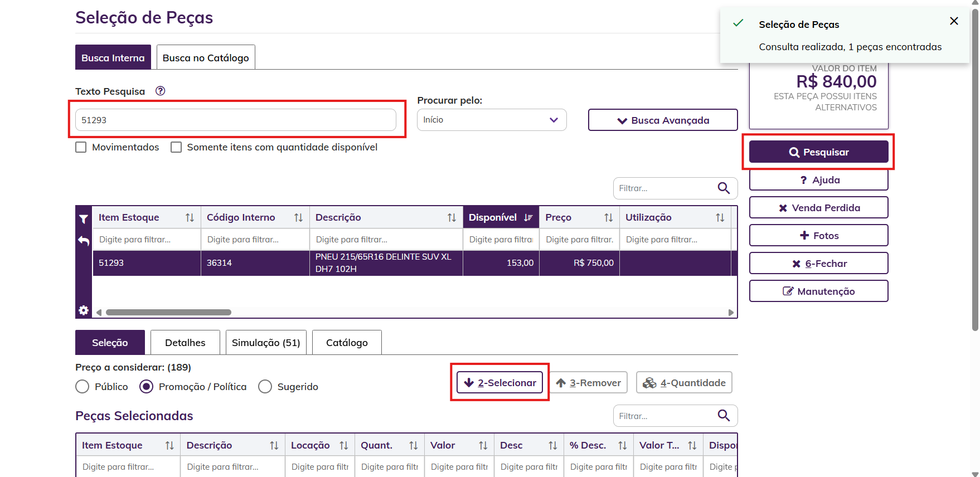This screenshot has width=980, height=477.
Task: Open the Detalhes tab
Action: (x=185, y=343)
